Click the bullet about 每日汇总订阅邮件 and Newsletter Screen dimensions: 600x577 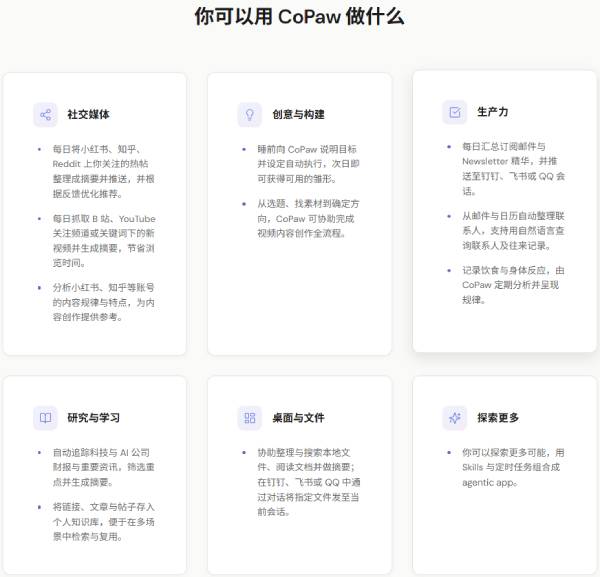click(x=510, y=168)
